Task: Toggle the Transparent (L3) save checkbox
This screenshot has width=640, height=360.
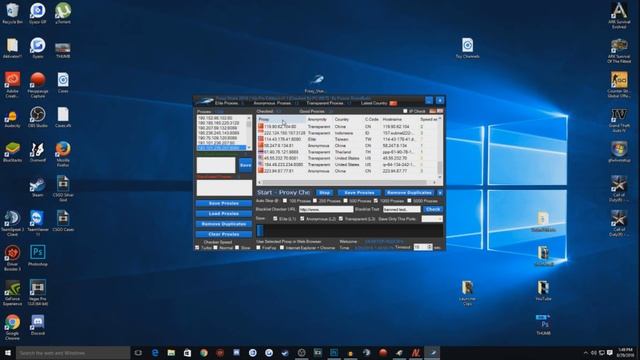Action: pos(341,219)
